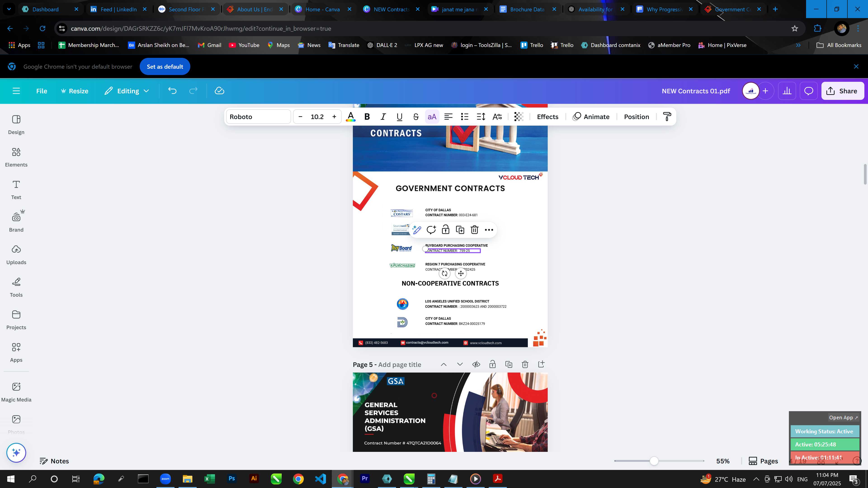This screenshot has width=868, height=488.
Task: Hide Page 5 with eye icon
Action: 476,364
